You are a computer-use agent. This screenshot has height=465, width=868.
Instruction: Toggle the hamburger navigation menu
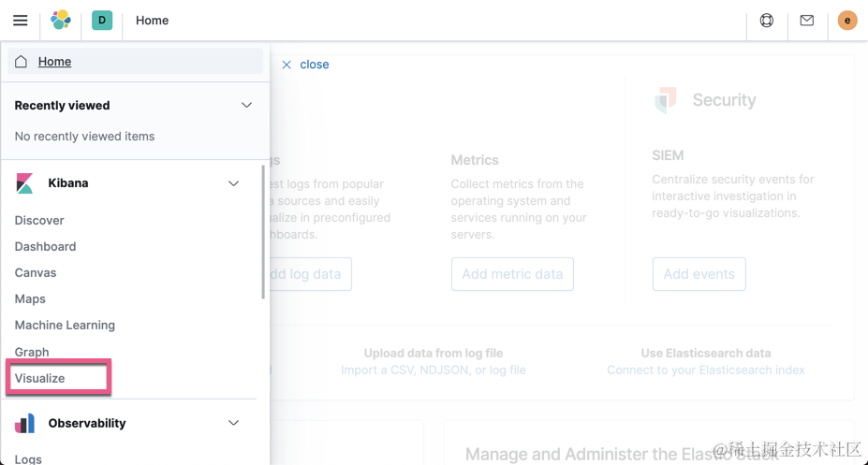(x=21, y=21)
